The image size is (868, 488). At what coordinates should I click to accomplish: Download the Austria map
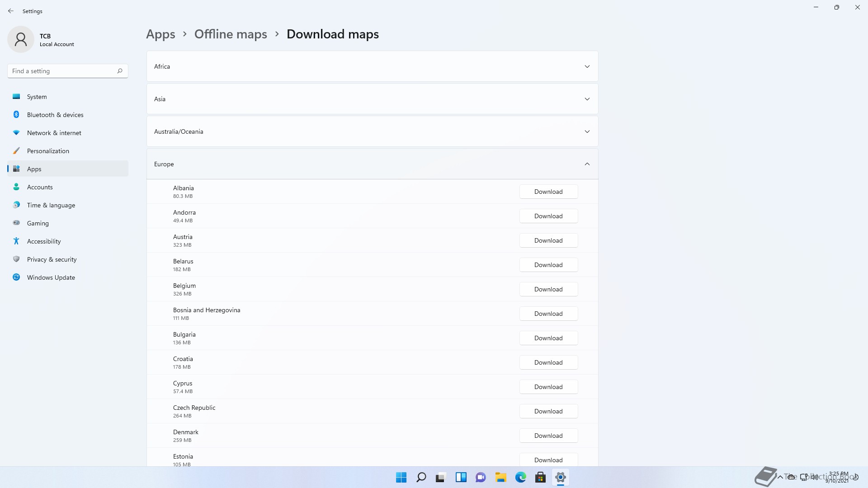(548, 240)
